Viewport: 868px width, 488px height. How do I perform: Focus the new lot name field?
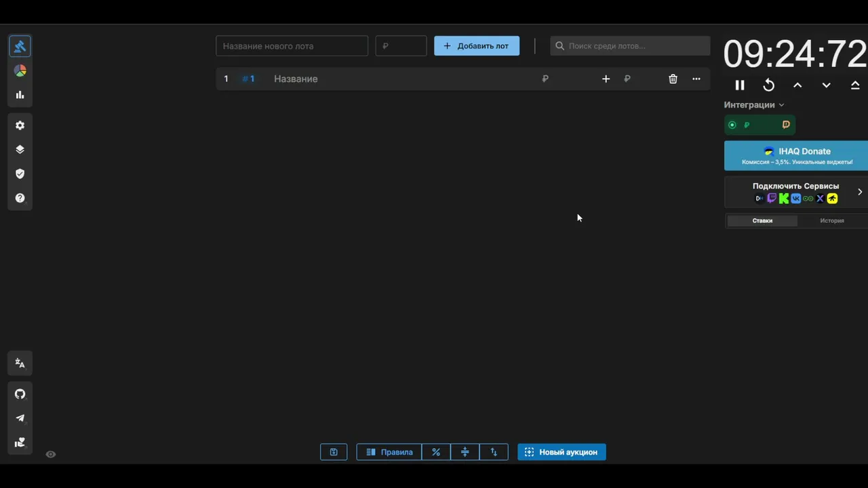click(292, 46)
